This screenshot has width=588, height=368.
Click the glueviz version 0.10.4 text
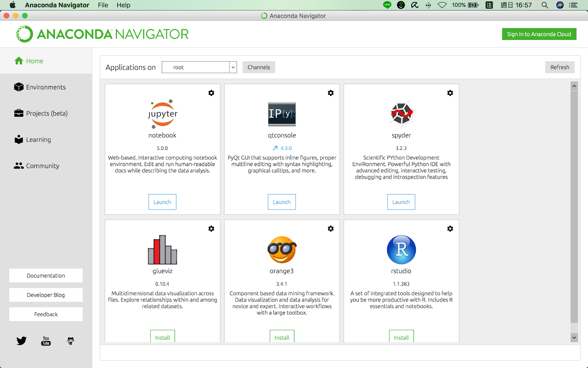(162, 284)
